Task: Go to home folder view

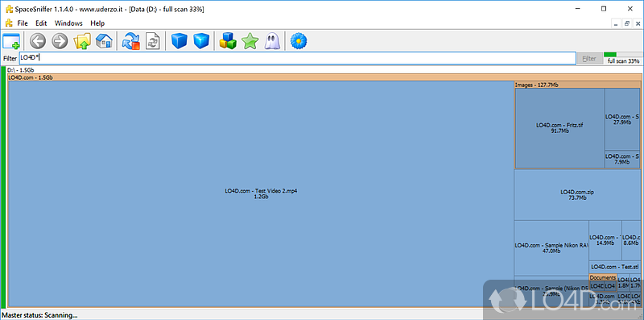Action: click(x=104, y=41)
